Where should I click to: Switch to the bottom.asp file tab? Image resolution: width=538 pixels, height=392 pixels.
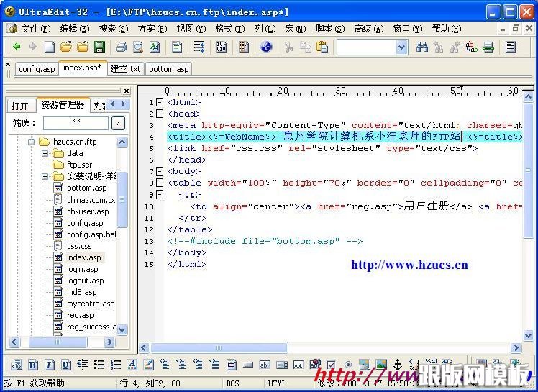[169, 69]
